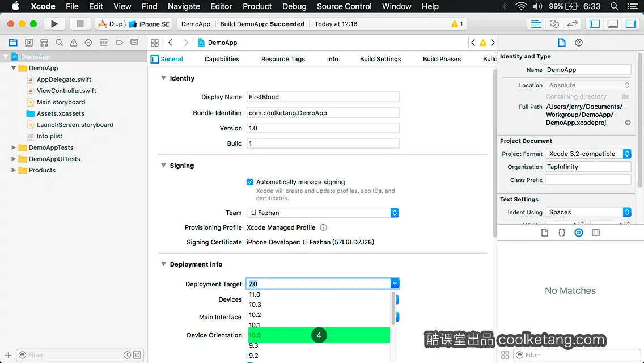Switch to Info tab
Viewport: 644px width, 363px height.
(x=333, y=59)
